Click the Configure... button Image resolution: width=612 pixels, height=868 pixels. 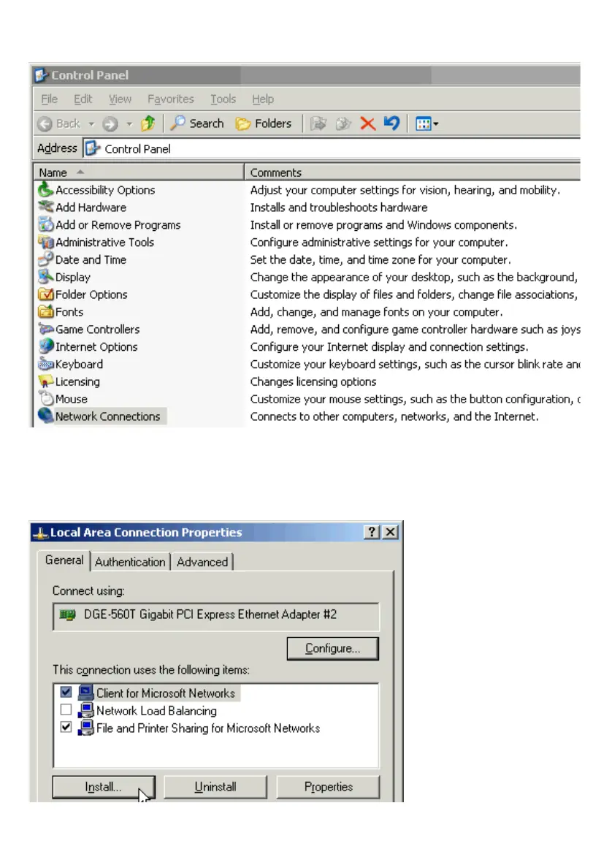[x=332, y=648]
